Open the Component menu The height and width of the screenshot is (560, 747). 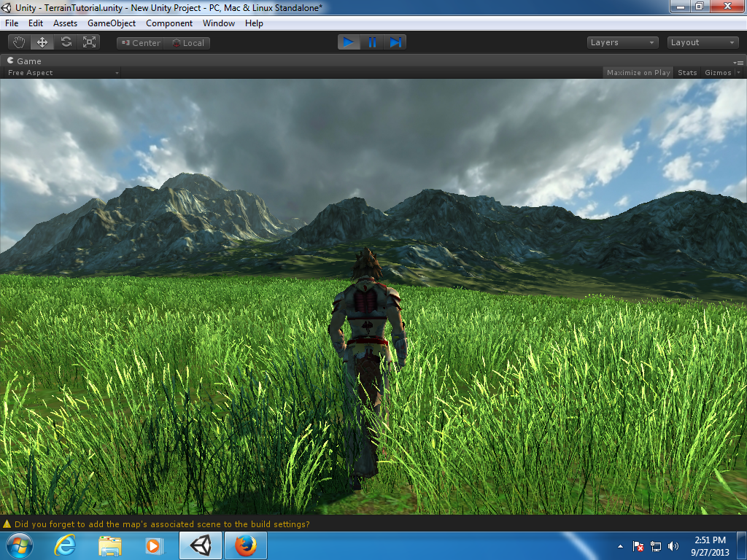pyautogui.click(x=169, y=23)
